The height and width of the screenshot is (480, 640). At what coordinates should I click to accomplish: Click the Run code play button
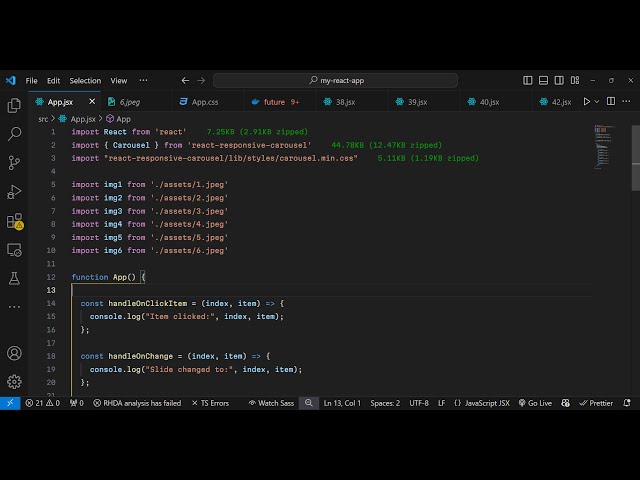[x=587, y=101]
